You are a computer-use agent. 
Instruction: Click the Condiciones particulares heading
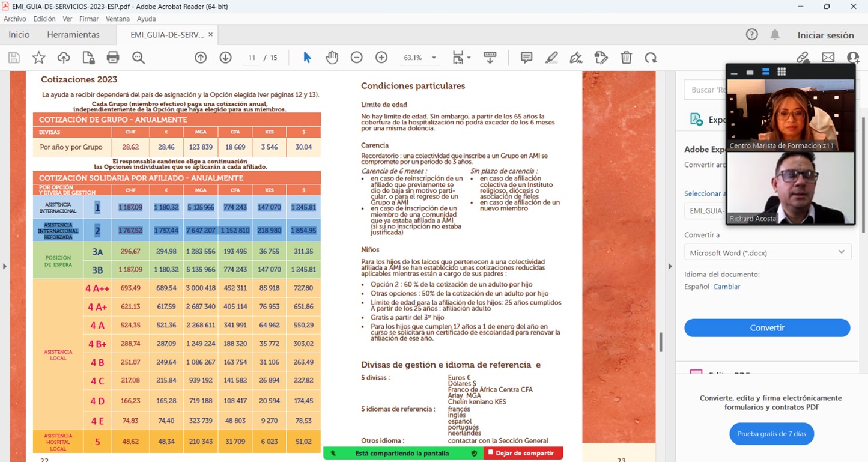413,86
